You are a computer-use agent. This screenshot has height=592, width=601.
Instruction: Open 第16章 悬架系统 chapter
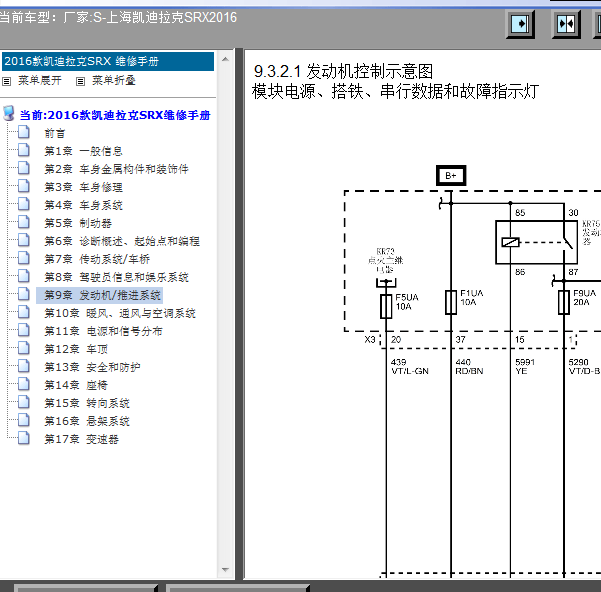(87, 421)
